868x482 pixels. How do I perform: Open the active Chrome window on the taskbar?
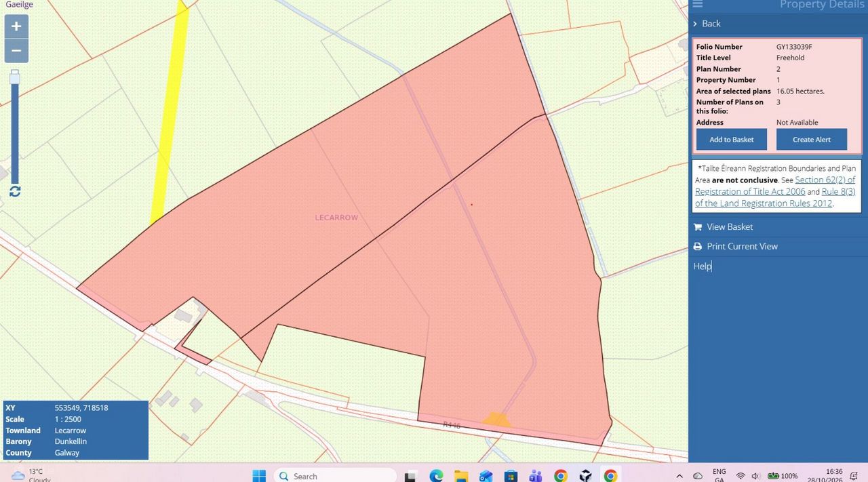click(610, 476)
